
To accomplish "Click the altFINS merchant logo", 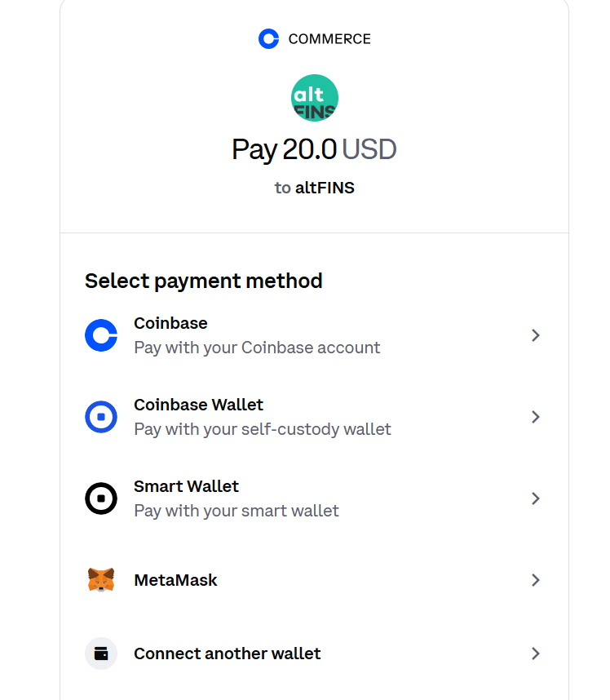I will tap(314, 98).
